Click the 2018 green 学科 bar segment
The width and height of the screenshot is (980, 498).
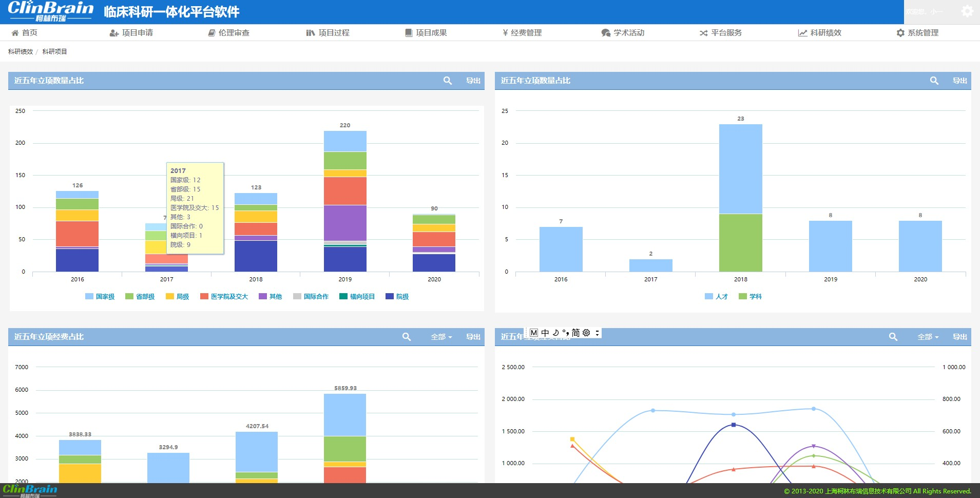pyautogui.click(x=740, y=242)
